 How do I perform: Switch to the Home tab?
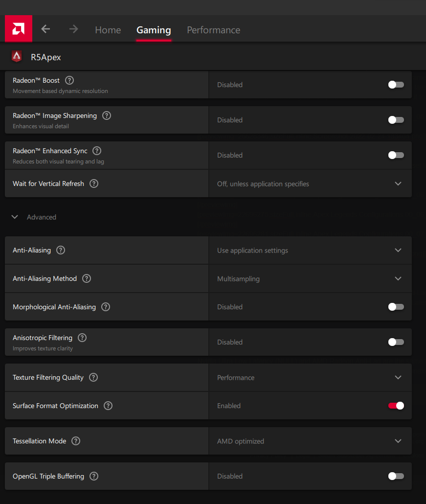[x=108, y=30]
